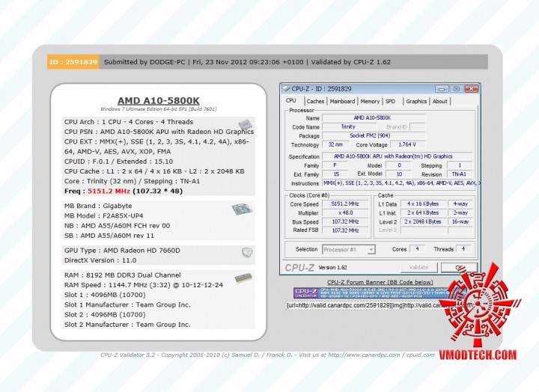Screen dimensions: 539x392
Task: Maximize the CPU-Z window
Action: click(457, 89)
